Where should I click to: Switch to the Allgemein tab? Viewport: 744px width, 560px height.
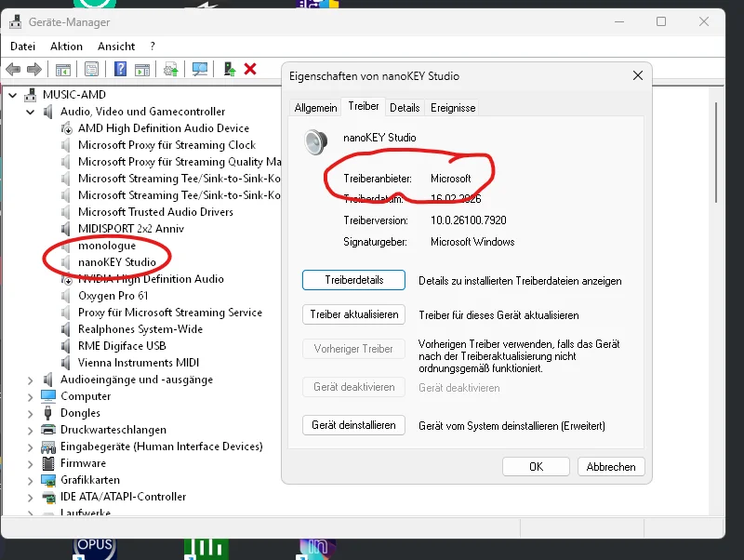click(315, 108)
